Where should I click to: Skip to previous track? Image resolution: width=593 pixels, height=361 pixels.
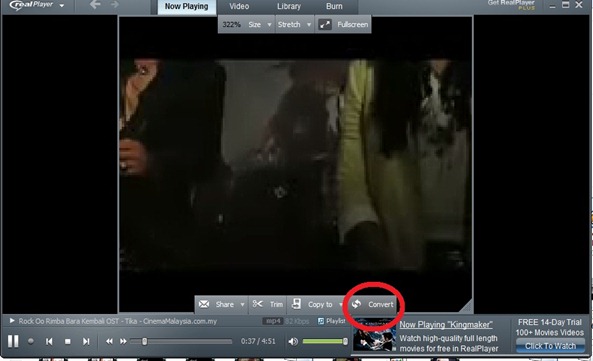tap(49, 341)
